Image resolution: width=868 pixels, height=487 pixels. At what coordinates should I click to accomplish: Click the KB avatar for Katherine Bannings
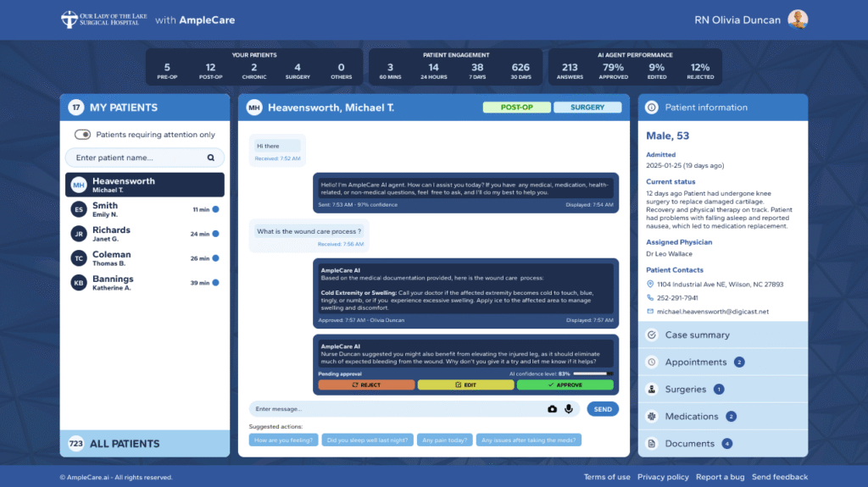coord(79,283)
